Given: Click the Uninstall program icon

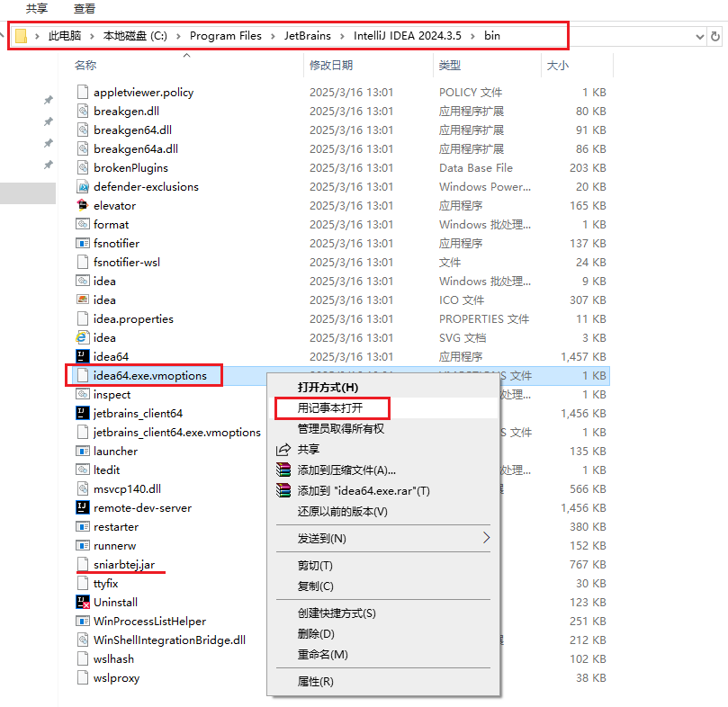Looking at the screenshot, I should point(83,602).
